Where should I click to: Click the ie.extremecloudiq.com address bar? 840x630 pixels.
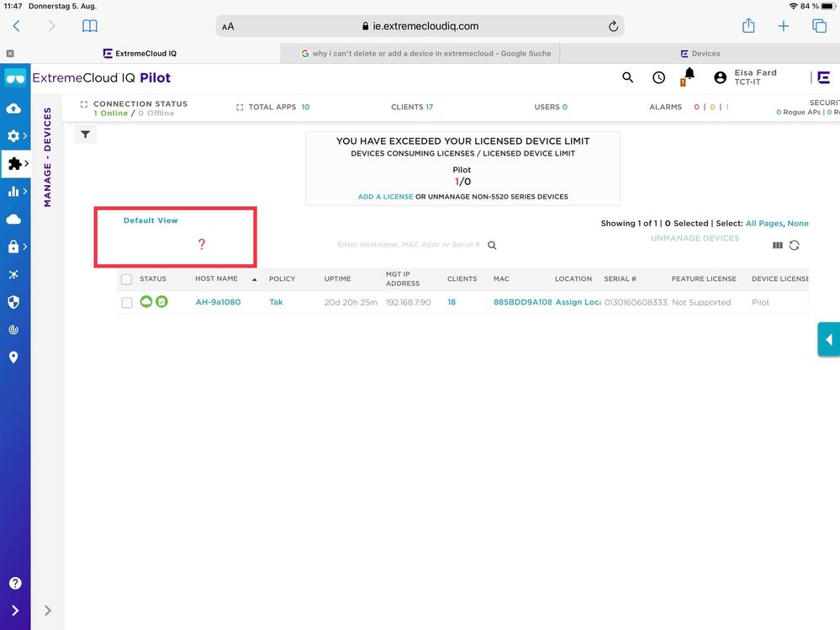pyautogui.click(x=420, y=26)
